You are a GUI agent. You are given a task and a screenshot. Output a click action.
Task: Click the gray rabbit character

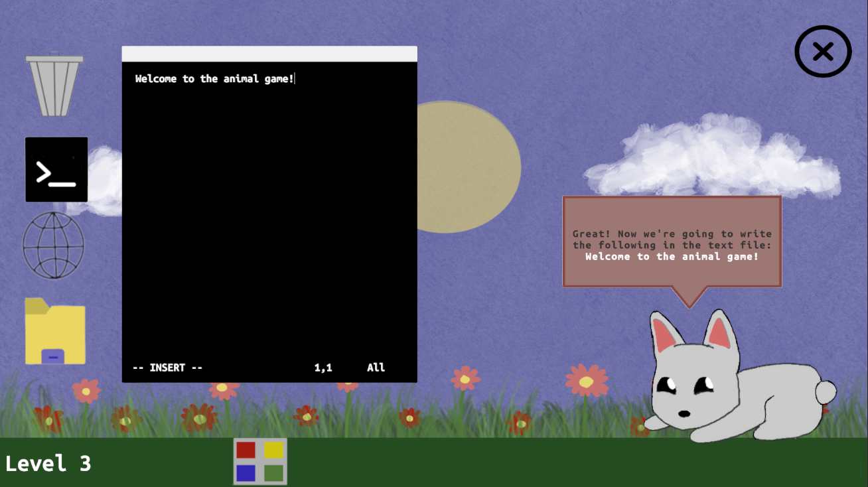coord(739,376)
